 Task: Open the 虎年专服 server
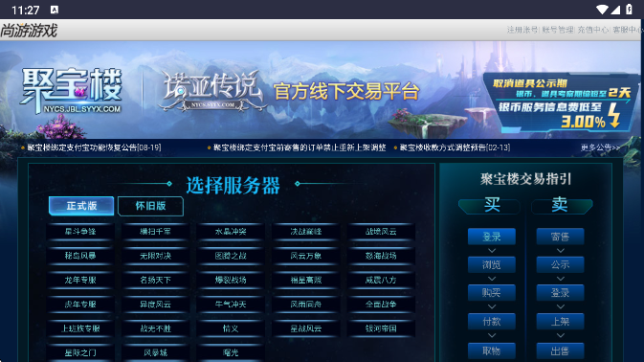[80, 305]
